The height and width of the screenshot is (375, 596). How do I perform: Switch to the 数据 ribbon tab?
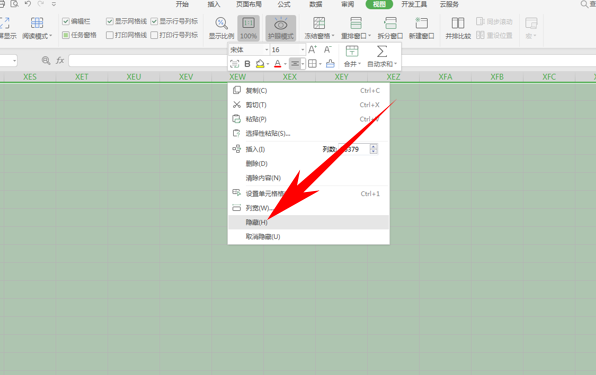point(315,4)
